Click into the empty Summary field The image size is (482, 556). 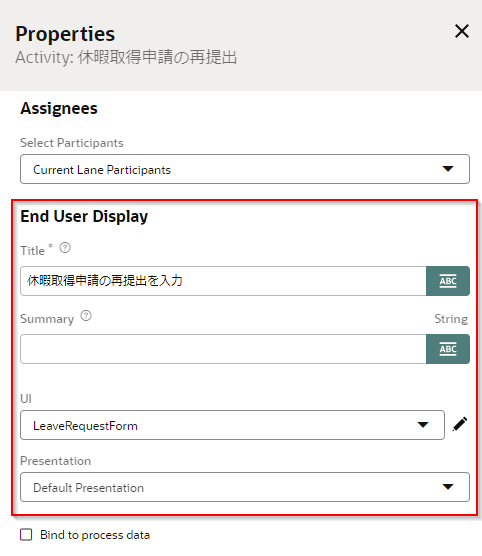click(x=223, y=349)
